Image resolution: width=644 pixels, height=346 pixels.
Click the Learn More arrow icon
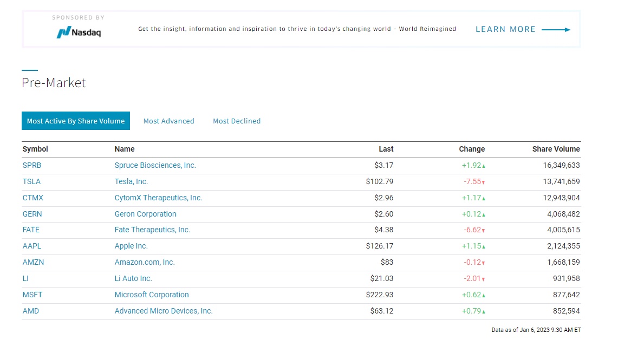click(556, 30)
